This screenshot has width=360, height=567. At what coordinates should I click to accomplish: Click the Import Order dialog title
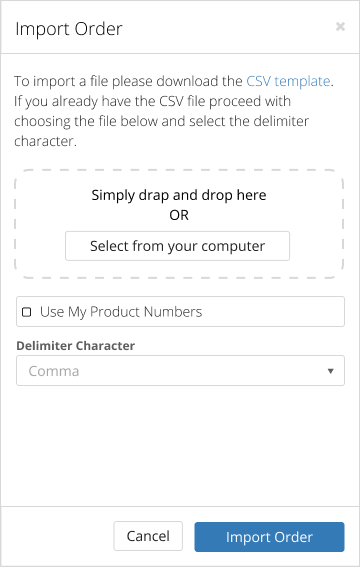[69, 29]
